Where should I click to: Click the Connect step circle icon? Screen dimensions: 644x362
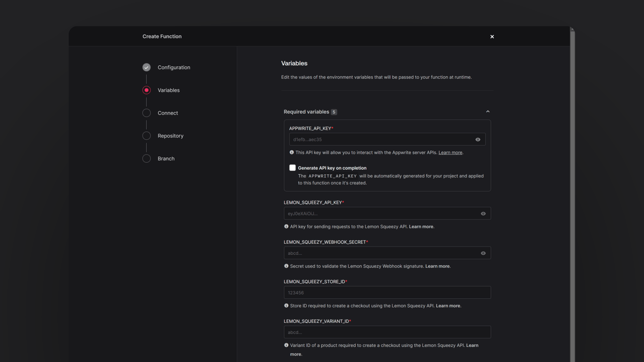[146, 113]
